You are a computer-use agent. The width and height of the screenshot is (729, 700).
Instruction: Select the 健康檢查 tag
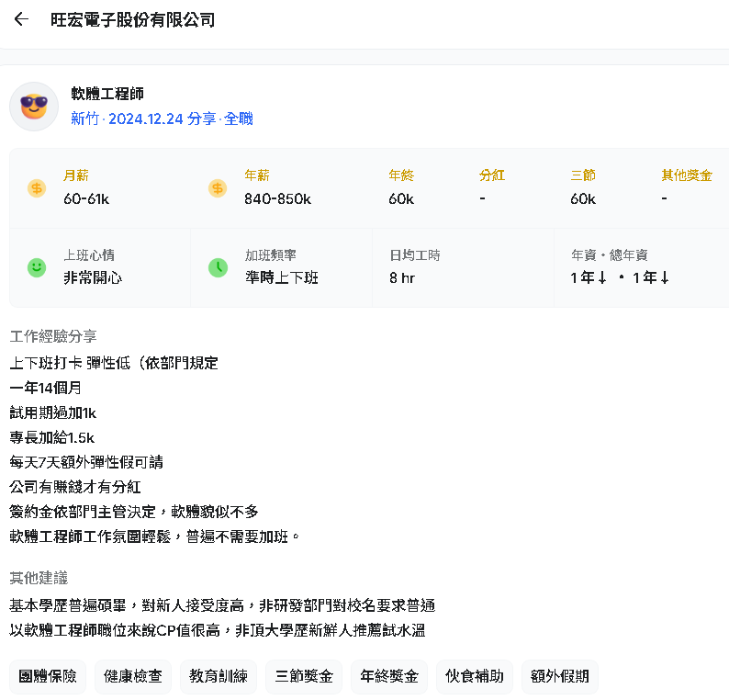[x=133, y=676]
